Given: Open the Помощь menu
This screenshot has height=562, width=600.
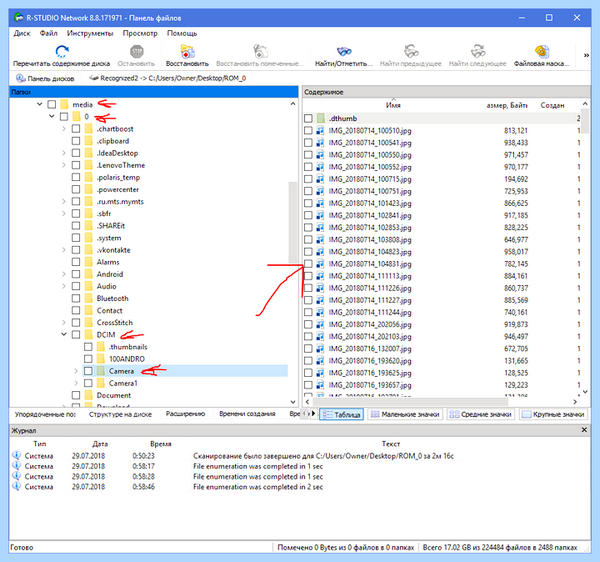Looking at the screenshot, I should [182, 33].
